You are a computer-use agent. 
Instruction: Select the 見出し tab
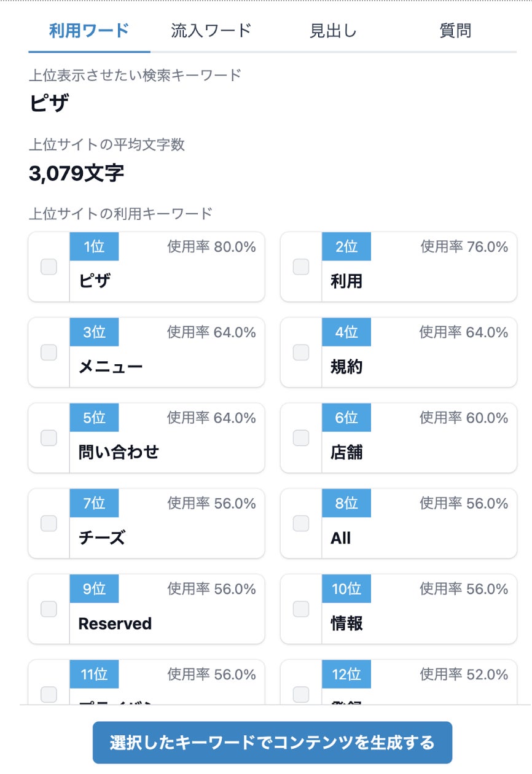(x=333, y=31)
